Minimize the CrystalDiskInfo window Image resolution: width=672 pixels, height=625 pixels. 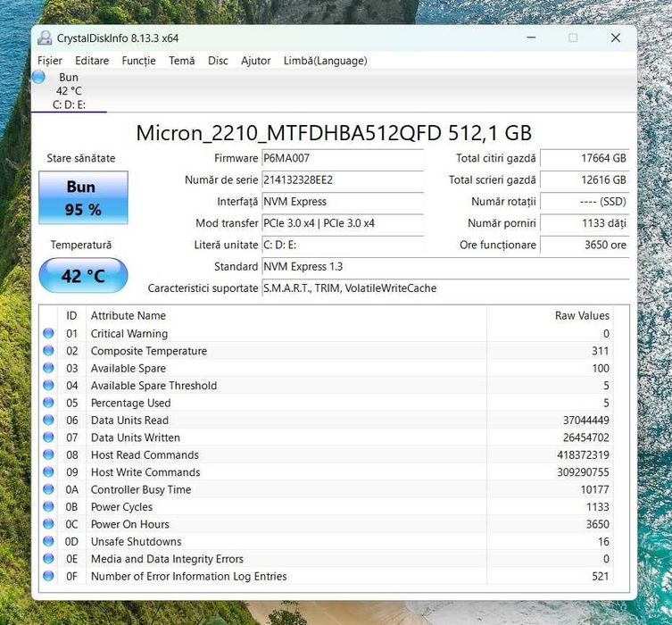point(531,37)
